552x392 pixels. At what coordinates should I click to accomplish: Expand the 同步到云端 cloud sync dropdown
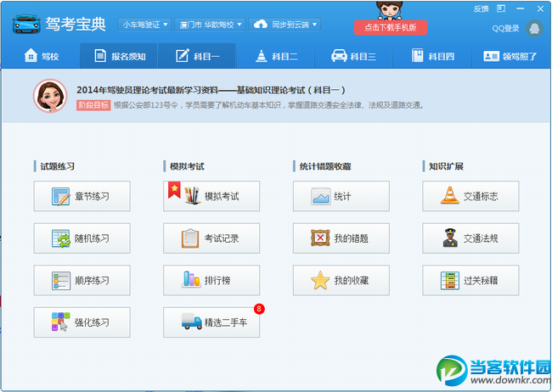click(284, 25)
